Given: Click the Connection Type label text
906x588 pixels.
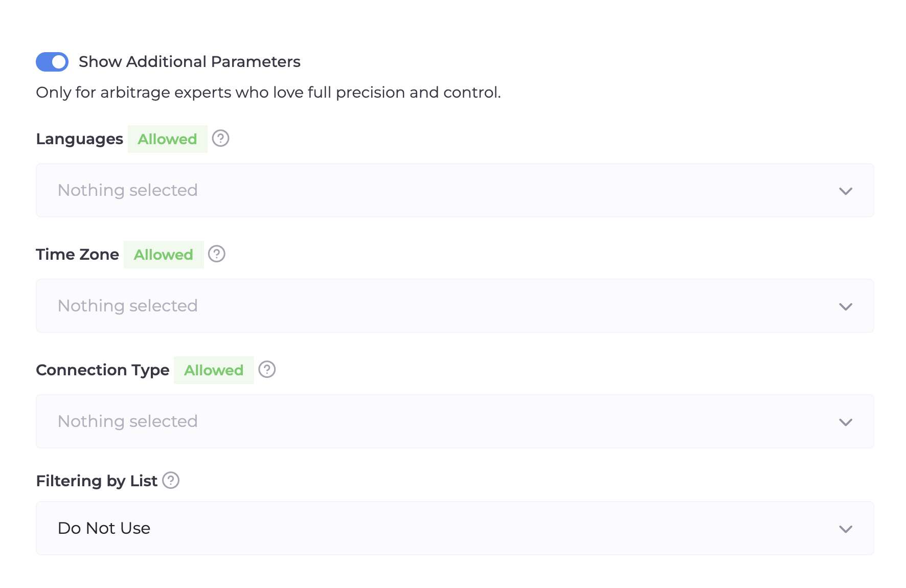Looking at the screenshot, I should (x=102, y=370).
